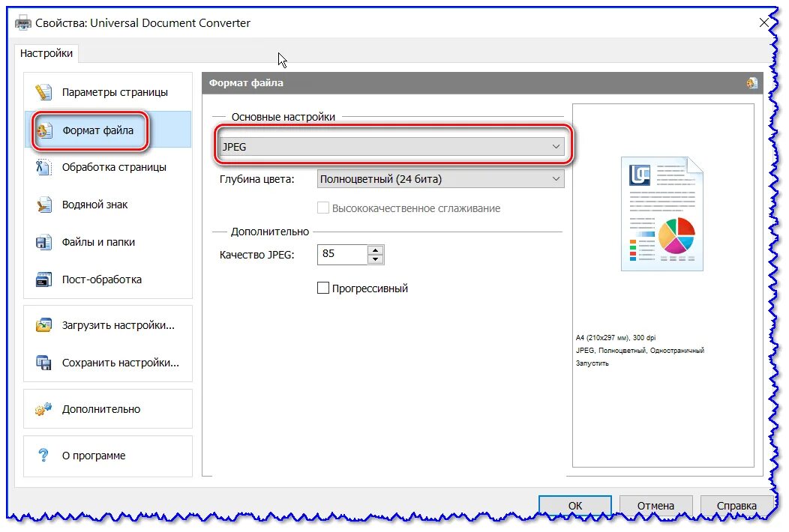Click the document preview thumbnail
This screenshot has height=532, width=789.
(x=662, y=214)
